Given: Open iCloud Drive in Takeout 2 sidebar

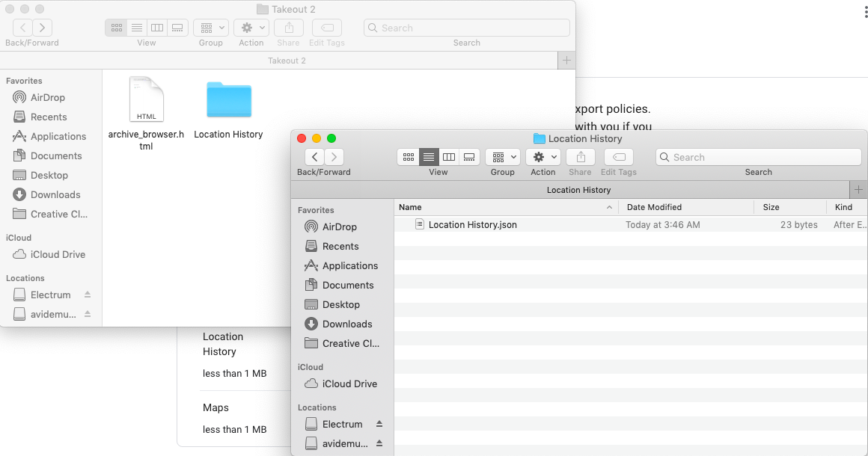Looking at the screenshot, I should 48,254.
